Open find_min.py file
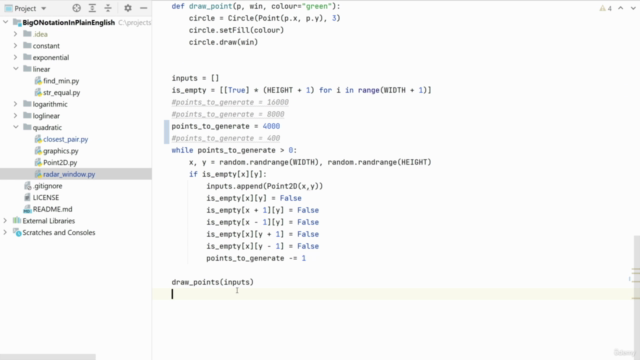Viewport: 640px width, 360px height. point(61,81)
